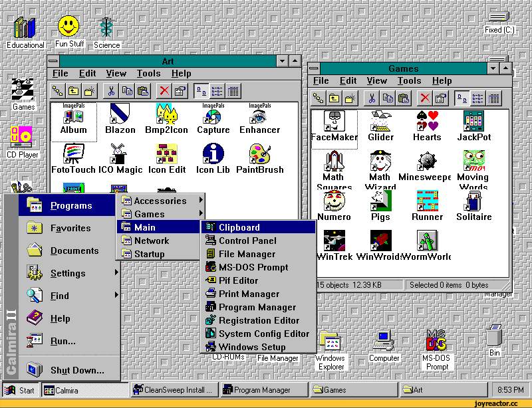Click the Art window title bar

(x=168, y=61)
